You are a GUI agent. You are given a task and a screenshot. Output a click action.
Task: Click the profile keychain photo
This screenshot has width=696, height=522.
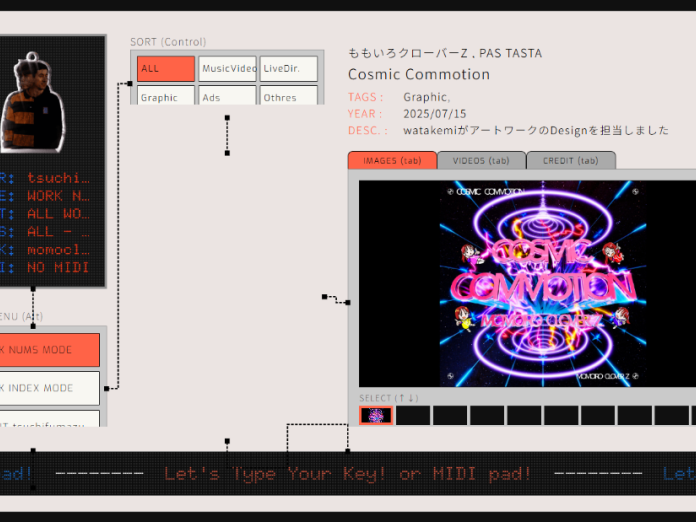click(32, 103)
